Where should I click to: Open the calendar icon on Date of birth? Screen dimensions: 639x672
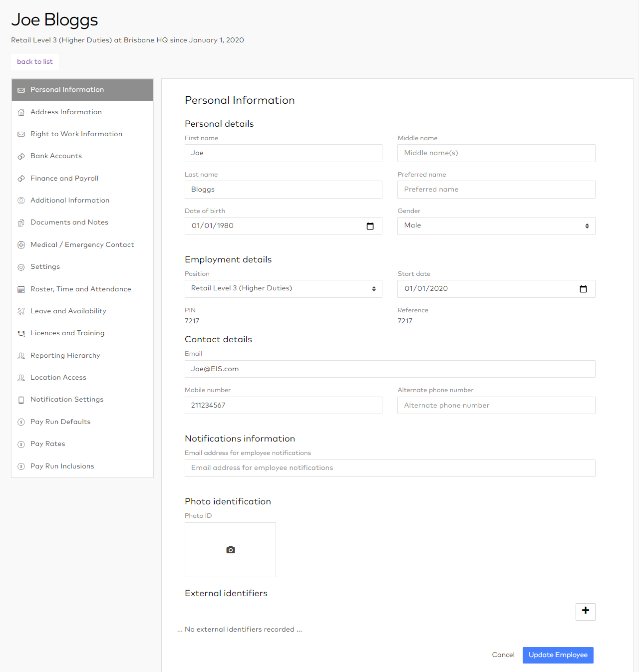(370, 226)
